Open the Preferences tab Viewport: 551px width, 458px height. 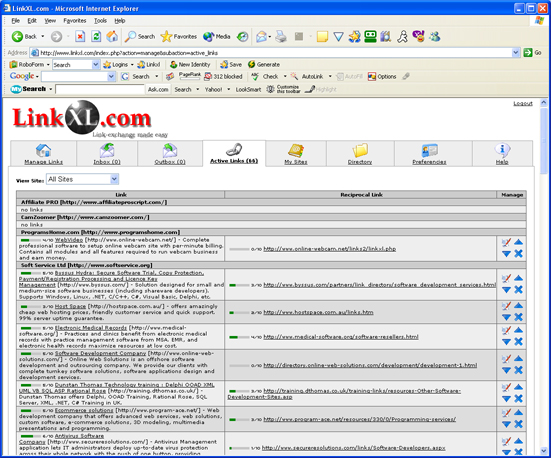click(x=429, y=154)
